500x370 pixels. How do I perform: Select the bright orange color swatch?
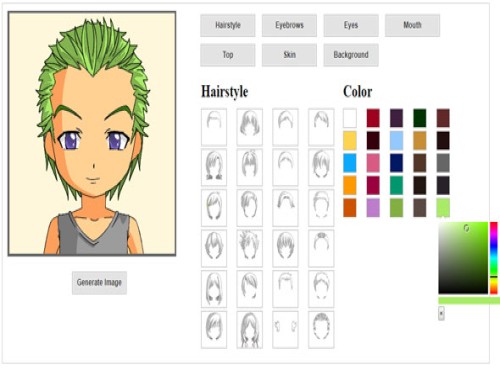(350, 185)
